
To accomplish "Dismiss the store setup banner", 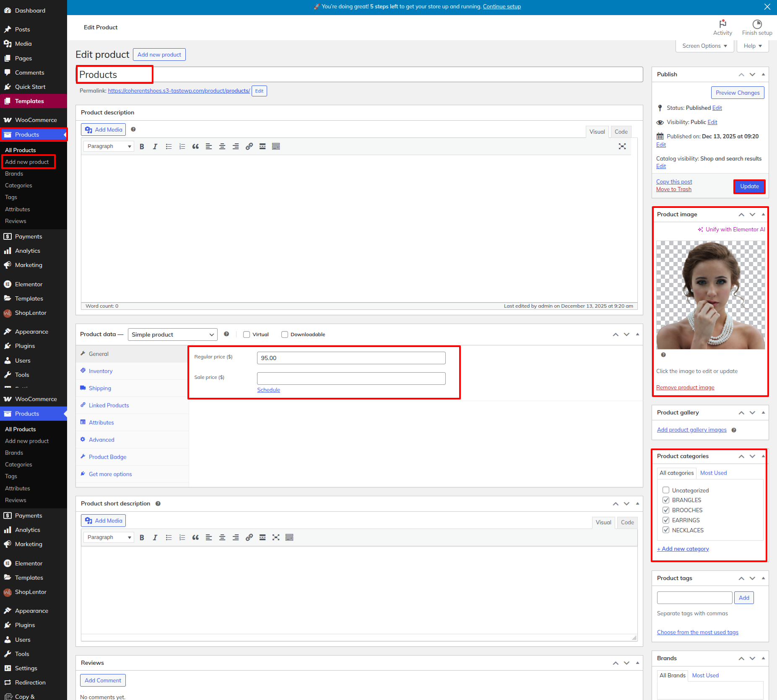I will click(x=767, y=7).
